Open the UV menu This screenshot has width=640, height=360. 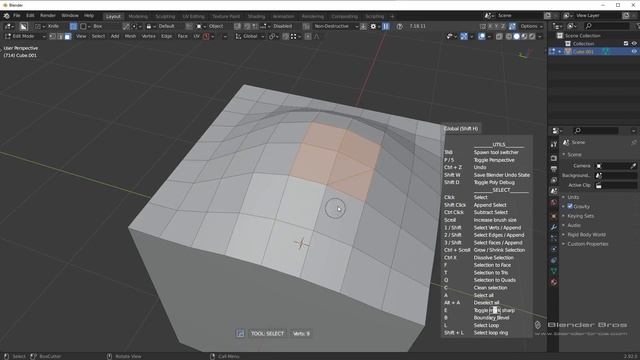coord(196,36)
